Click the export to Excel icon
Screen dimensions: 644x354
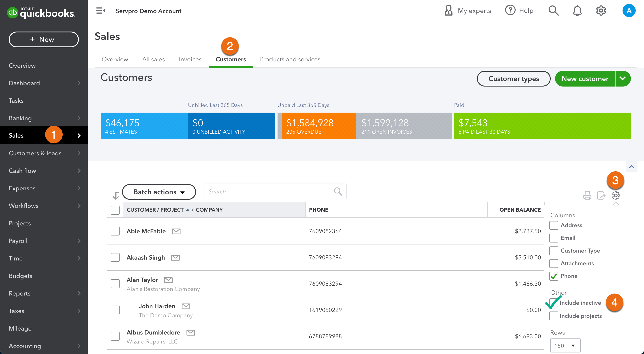click(601, 195)
